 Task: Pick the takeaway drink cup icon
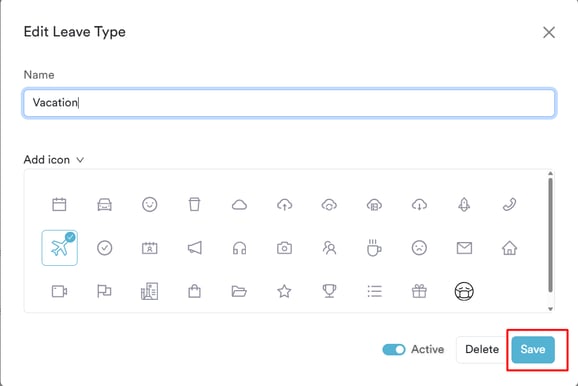click(195, 204)
